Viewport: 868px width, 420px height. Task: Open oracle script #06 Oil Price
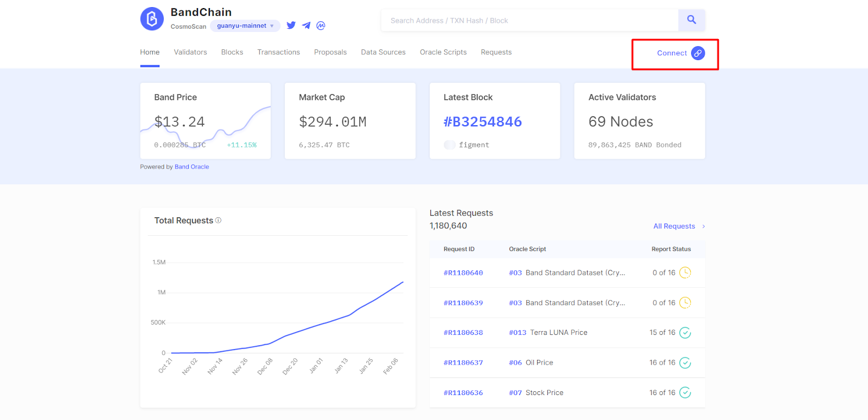click(x=531, y=363)
